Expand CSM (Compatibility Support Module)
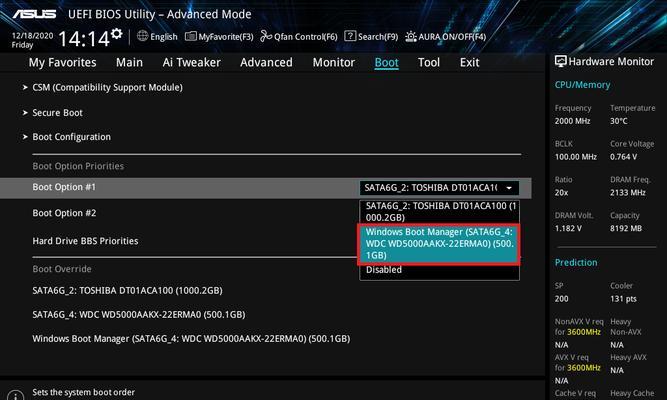Image resolution: width=667 pixels, height=400 pixels. click(x=107, y=88)
